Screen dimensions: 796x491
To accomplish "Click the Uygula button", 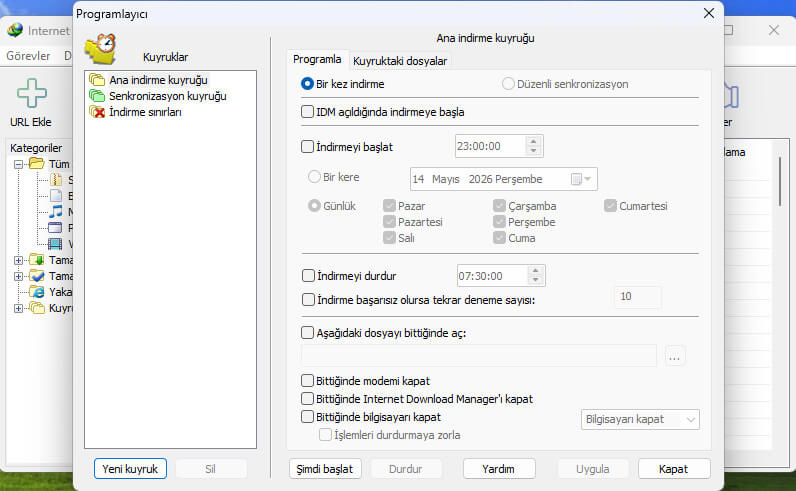I will pos(592,469).
